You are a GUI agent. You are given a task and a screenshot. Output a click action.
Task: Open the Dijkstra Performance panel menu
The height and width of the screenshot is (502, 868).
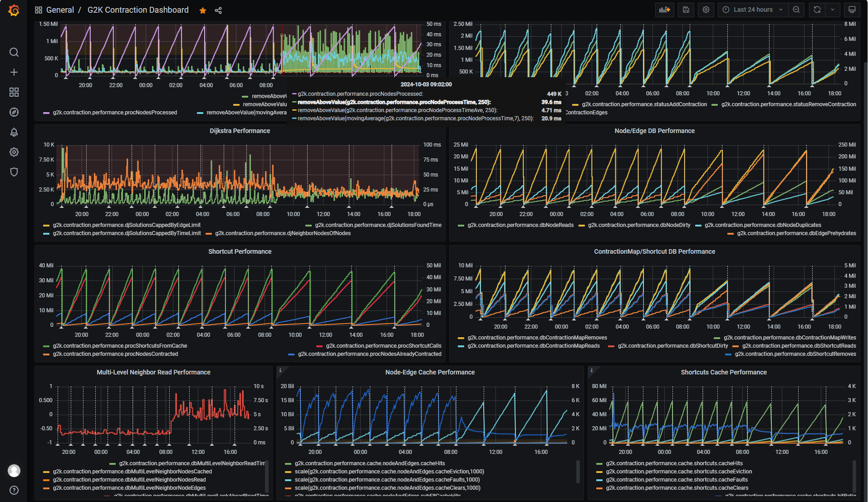(x=240, y=131)
